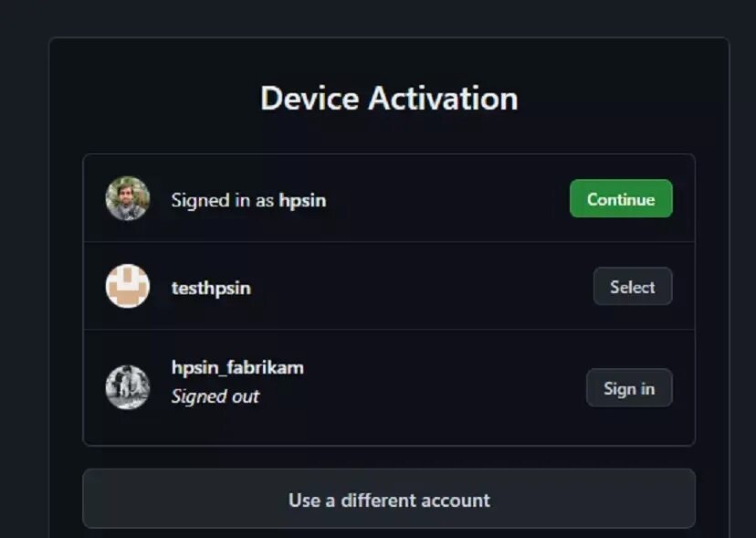Click the hpsin profile photo avatar
This screenshot has width=756, height=538.
pos(128,198)
